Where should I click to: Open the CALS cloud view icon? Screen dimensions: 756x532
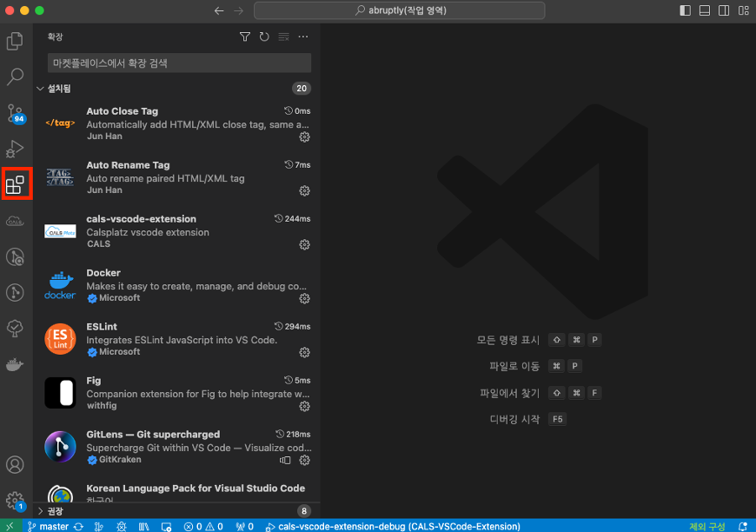[15, 222]
